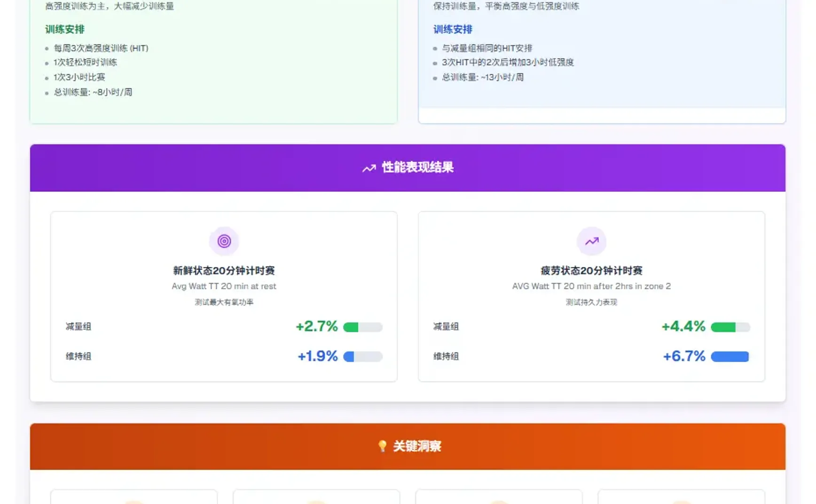
Task: Click the text 高强度训练为主，大幅减少训练量
Action: (110, 6)
